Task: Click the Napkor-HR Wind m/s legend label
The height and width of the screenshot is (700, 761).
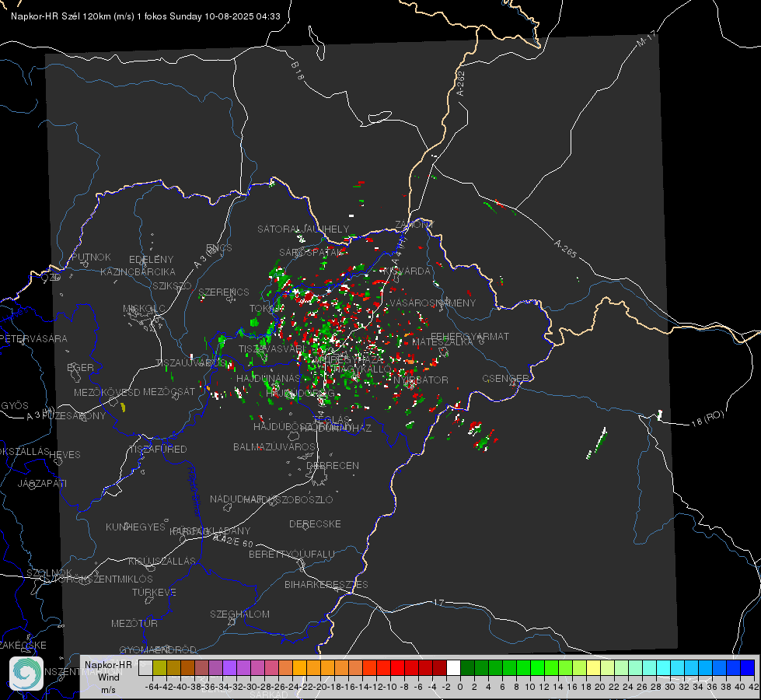Action: (x=108, y=677)
